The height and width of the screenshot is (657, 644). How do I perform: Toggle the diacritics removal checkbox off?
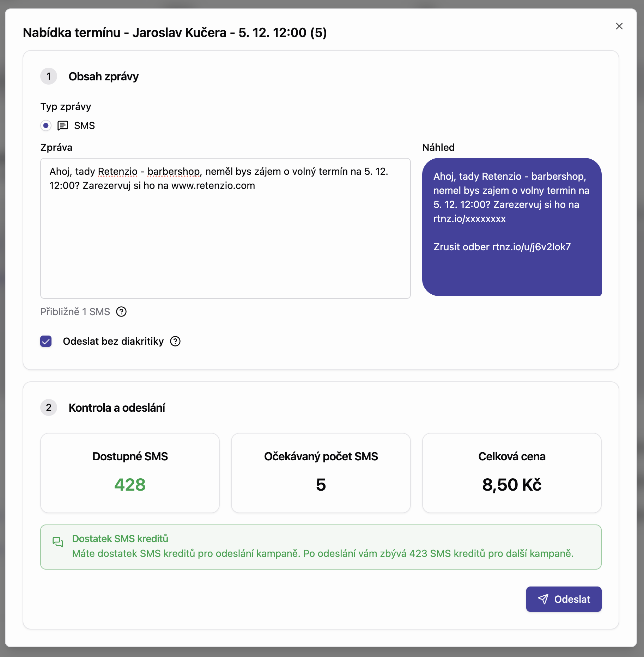pos(46,341)
